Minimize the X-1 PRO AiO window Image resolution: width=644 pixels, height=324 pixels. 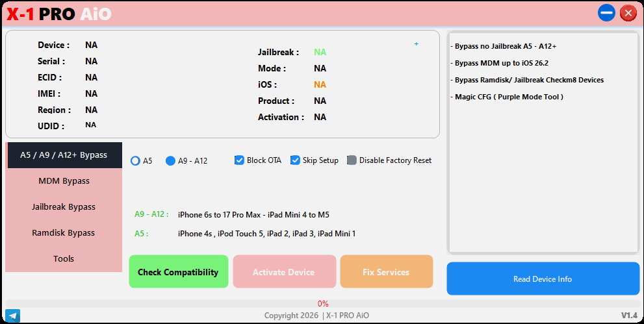pyautogui.click(x=606, y=13)
